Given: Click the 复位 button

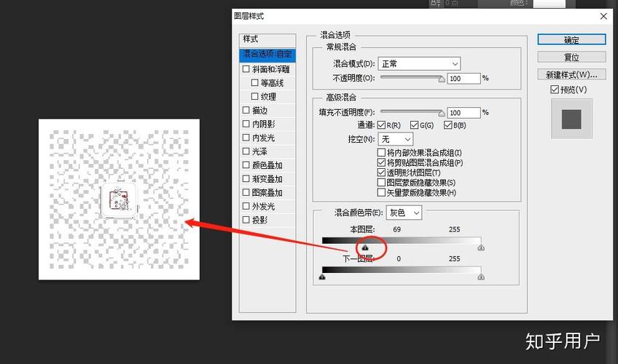Looking at the screenshot, I should 571,57.
